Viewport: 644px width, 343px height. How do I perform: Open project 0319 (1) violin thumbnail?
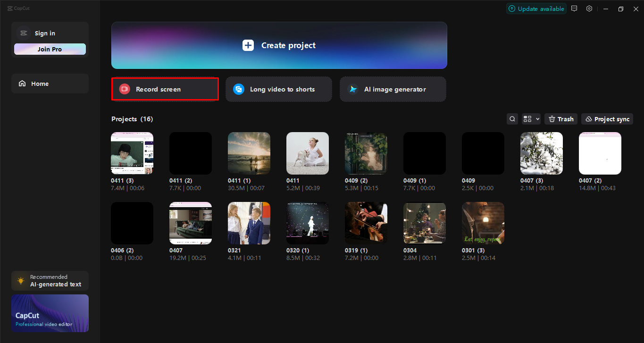366,223
